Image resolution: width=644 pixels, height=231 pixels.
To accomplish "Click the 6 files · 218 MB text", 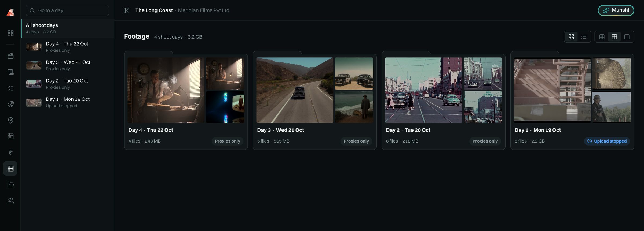I will click(x=402, y=141).
